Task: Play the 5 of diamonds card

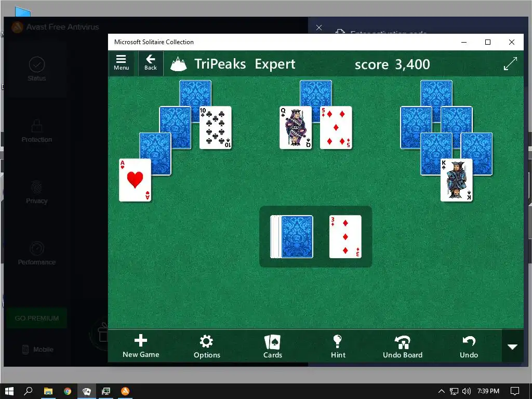Action: (336, 128)
